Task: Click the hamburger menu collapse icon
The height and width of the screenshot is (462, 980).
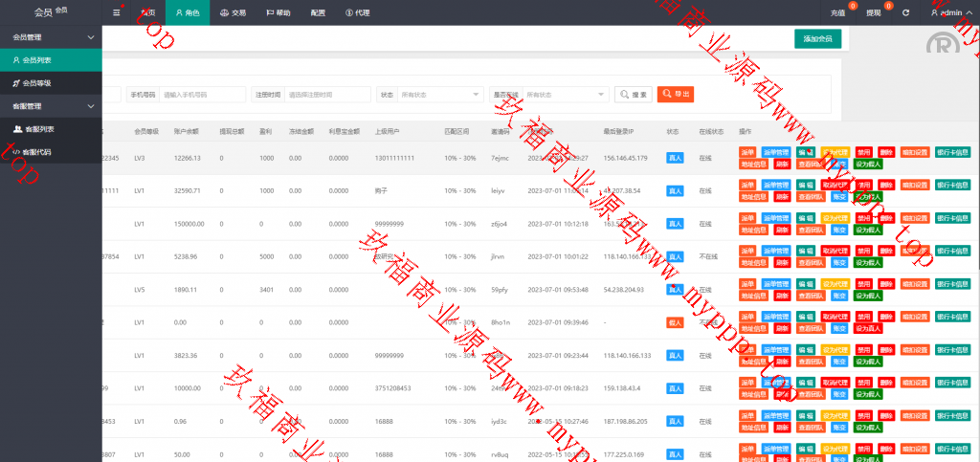Action: click(x=117, y=12)
